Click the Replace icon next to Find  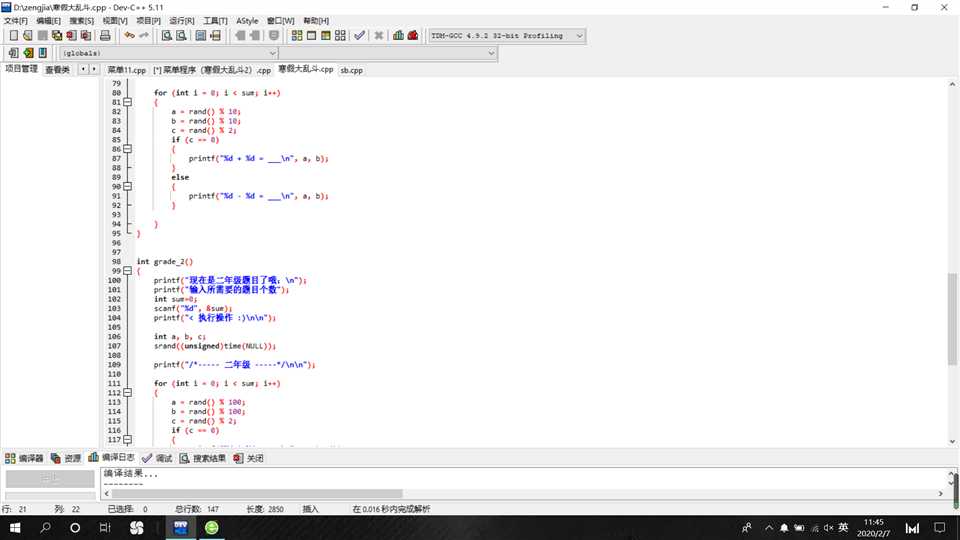[x=181, y=36]
